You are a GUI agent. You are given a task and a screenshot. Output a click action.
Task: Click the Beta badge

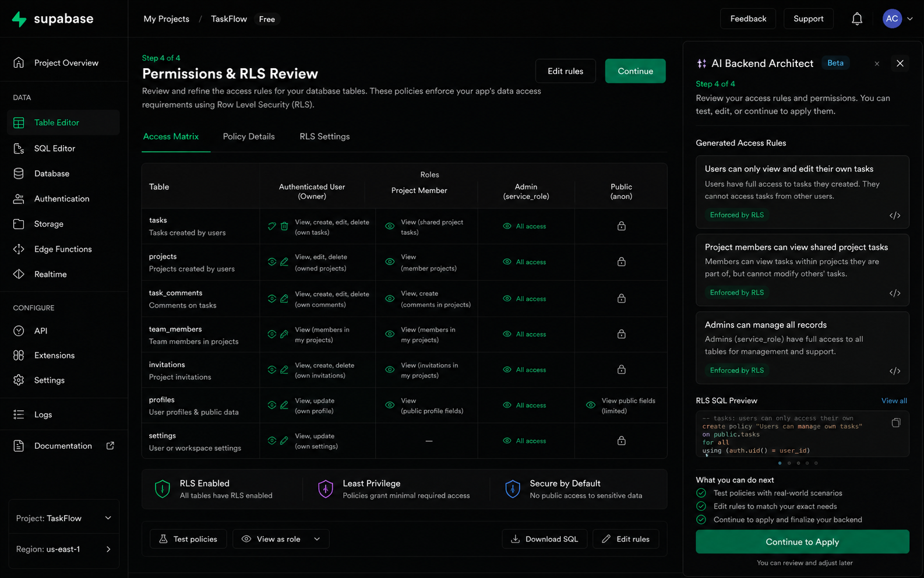[x=835, y=63]
